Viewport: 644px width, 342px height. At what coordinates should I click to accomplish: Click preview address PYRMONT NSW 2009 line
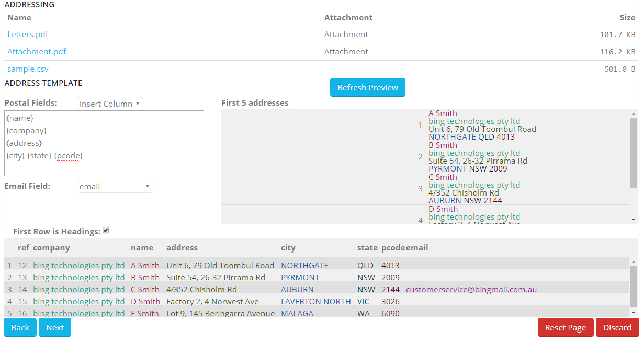tap(468, 169)
